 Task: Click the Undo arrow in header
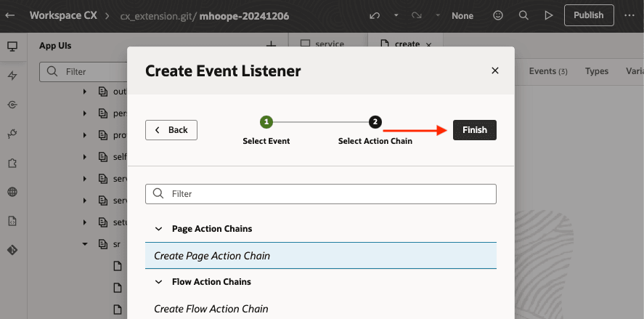[375, 15]
